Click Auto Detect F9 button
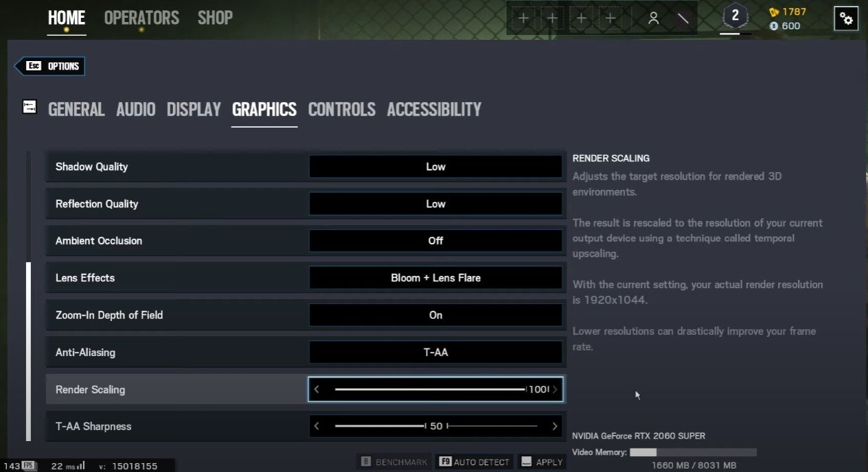The image size is (868, 472). 475,462
